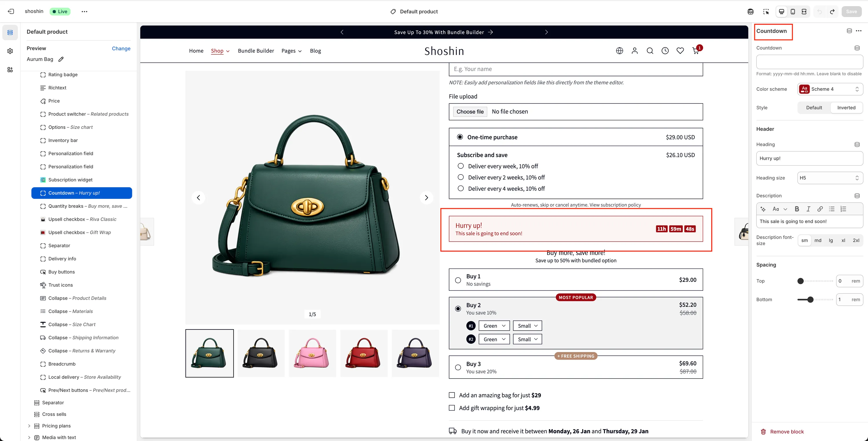Open the apps icon in sidebar
The width and height of the screenshot is (868, 441).
[x=10, y=70]
